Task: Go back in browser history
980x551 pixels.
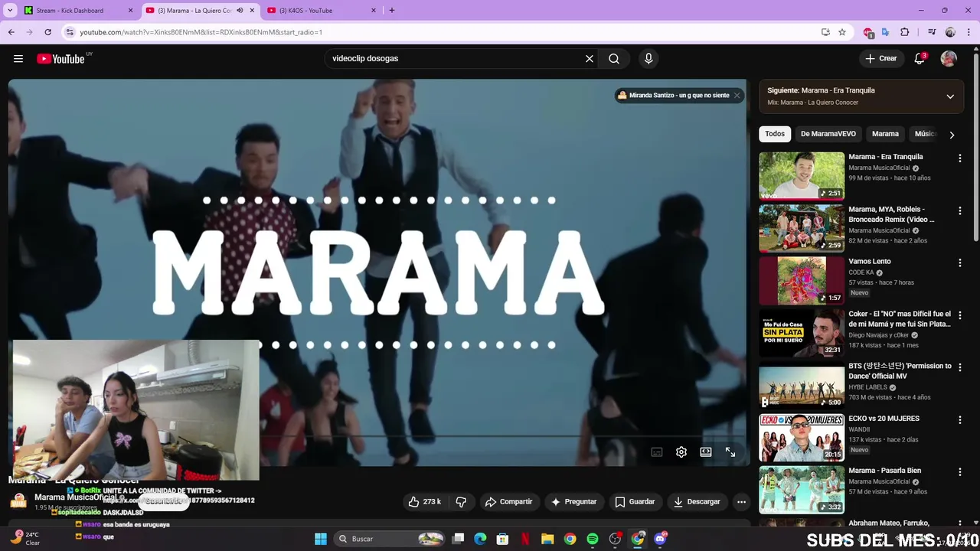Action: [11, 32]
